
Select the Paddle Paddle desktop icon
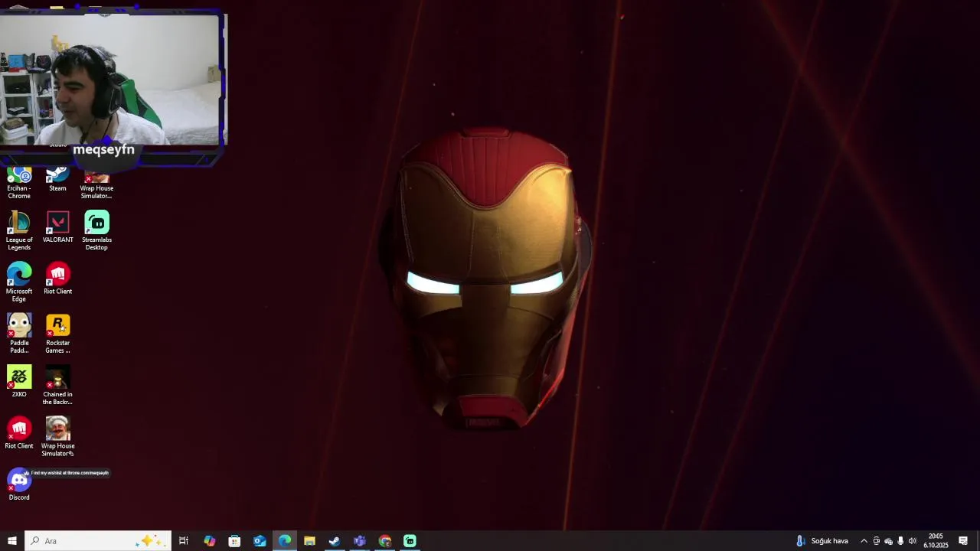[x=19, y=334]
